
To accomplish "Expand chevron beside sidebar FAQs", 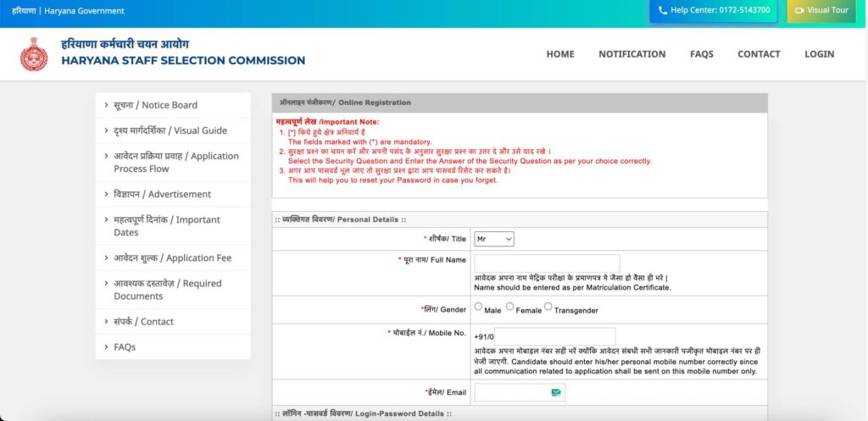I will 106,346.
